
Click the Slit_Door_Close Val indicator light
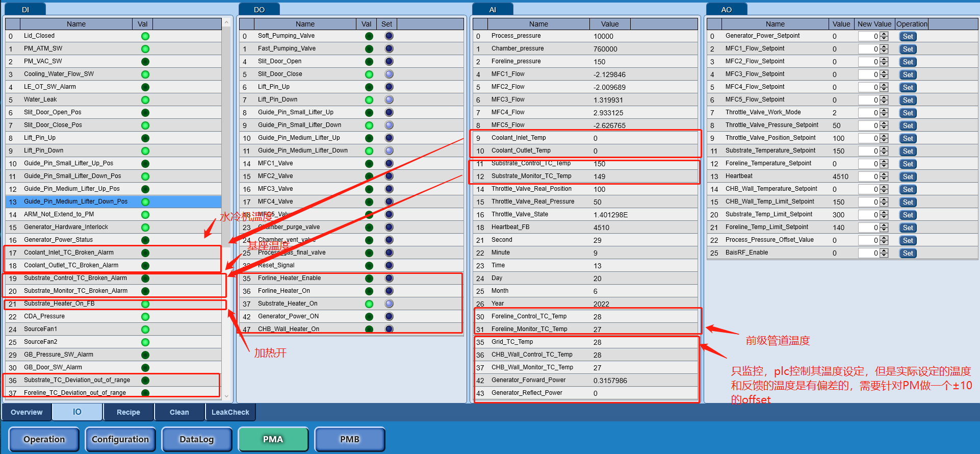369,74
